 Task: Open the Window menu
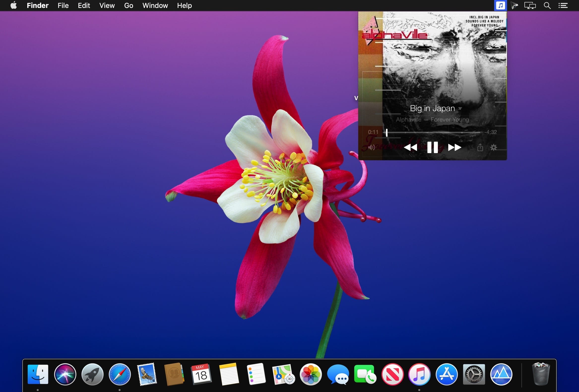click(x=155, y=5)
